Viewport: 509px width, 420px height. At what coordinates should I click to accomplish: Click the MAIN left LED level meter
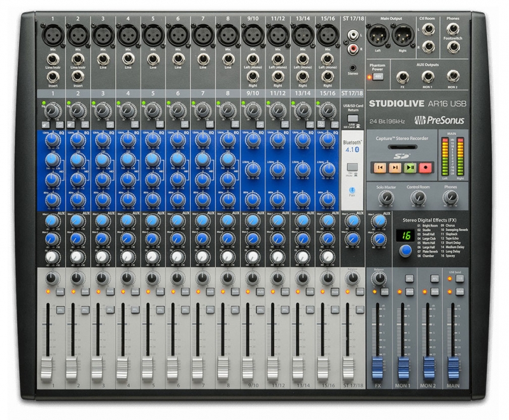[445, 157]
